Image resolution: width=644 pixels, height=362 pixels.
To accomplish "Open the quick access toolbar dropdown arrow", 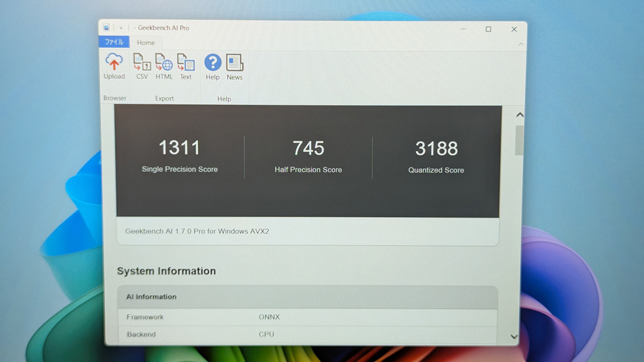I will point(121,28).
